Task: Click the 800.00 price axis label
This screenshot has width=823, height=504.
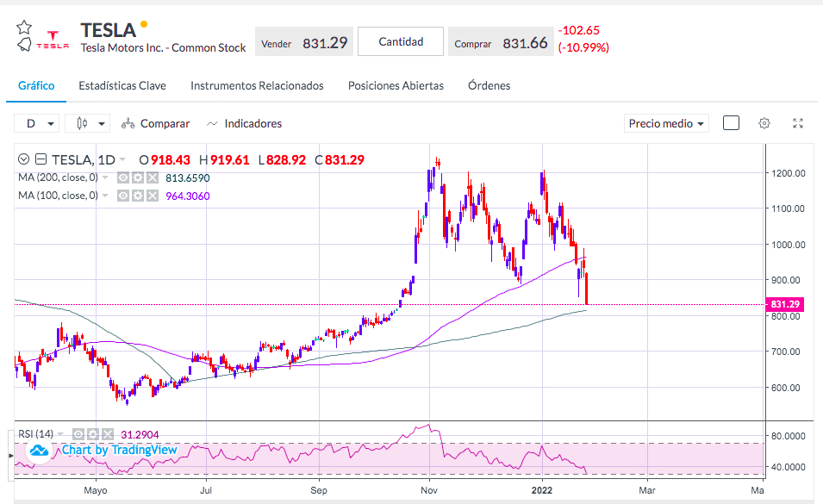Action: 786,316
